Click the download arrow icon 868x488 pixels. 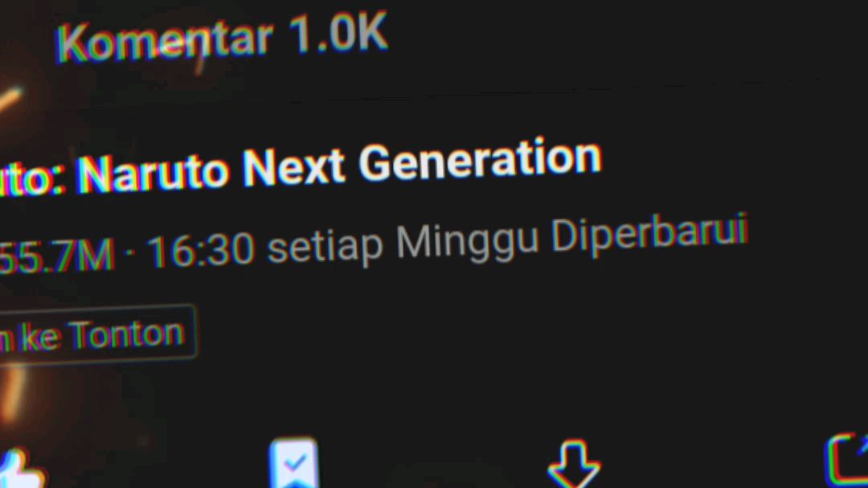coord(574,464)
